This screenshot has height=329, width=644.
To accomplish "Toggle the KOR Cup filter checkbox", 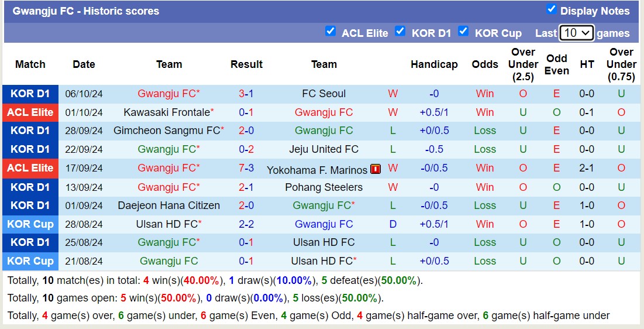I will 463,31.
